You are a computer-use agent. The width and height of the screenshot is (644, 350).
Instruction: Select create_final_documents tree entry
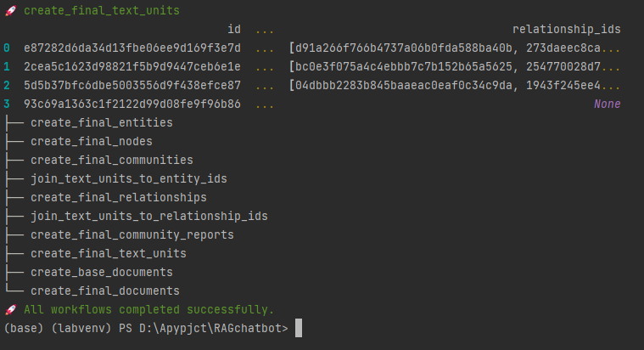pyautogui.click(x=104, y=291)
